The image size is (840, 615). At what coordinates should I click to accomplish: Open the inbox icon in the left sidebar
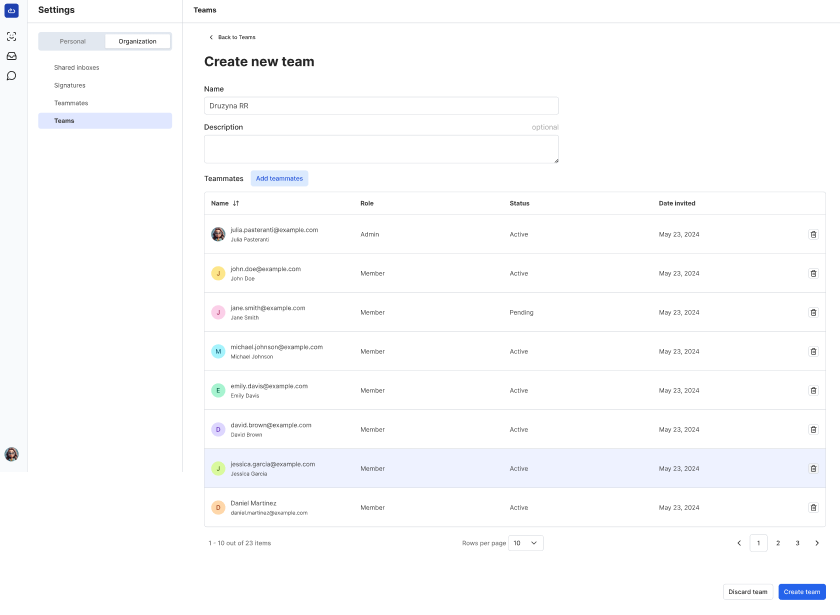coord(11,56)
